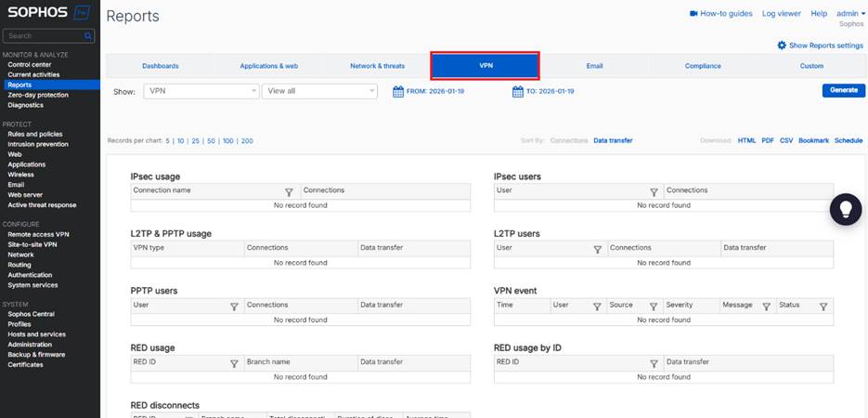Open Site-to-site VPN in sidebar
The width and height of the screenshot is (868, 418).
32,244
